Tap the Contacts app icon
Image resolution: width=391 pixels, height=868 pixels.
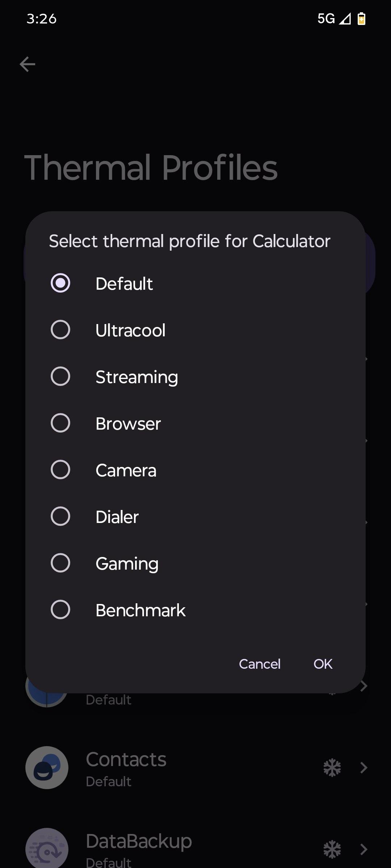pyautogui.click(x=47, y=767)
